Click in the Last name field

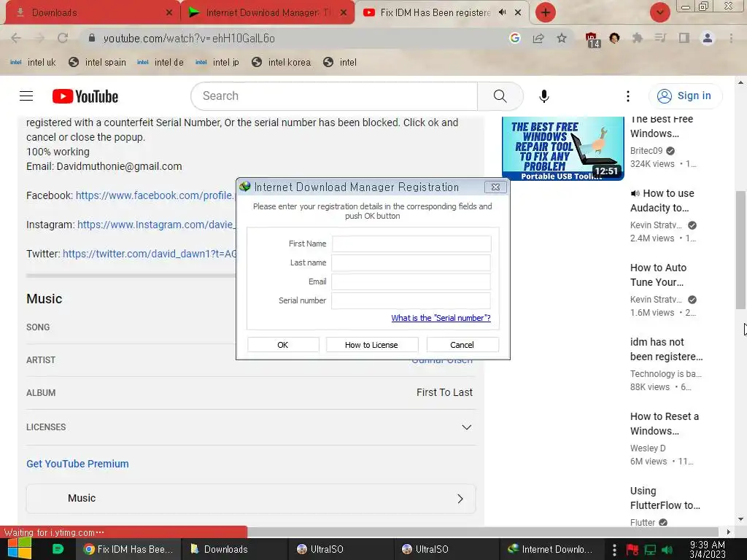(x=411, y=262)
